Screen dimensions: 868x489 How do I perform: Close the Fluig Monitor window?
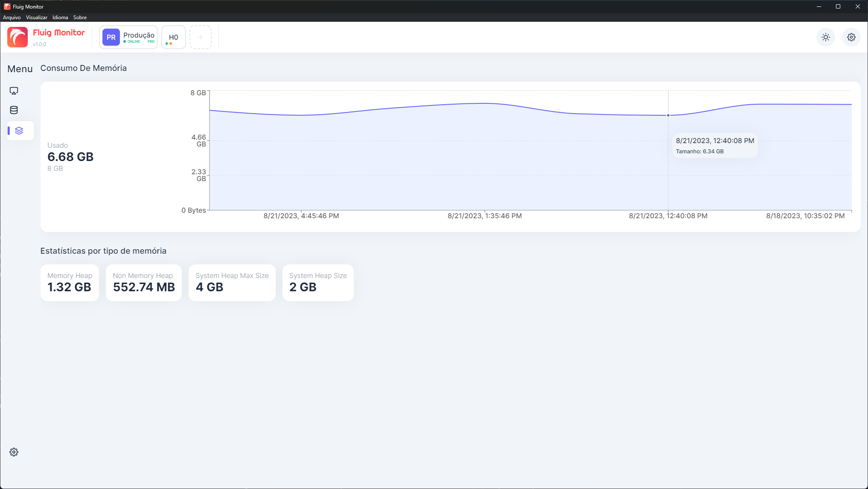(858, 6)
